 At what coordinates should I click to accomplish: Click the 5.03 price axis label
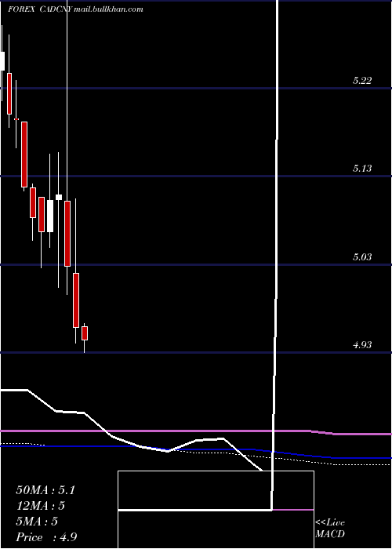[361, 257]
